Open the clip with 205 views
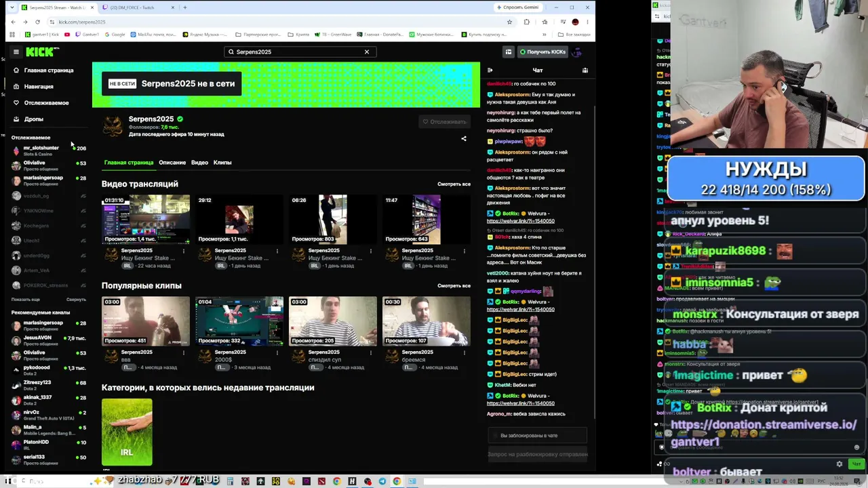Screen dimensions: 868x488 click(x=333, y=321)
